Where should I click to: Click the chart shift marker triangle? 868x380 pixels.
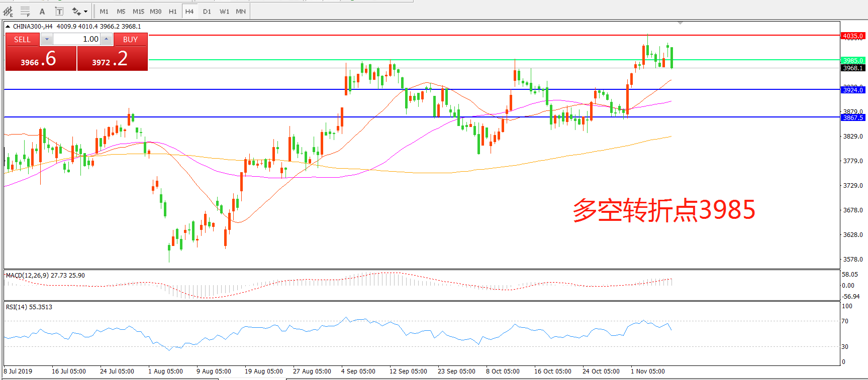680,23
